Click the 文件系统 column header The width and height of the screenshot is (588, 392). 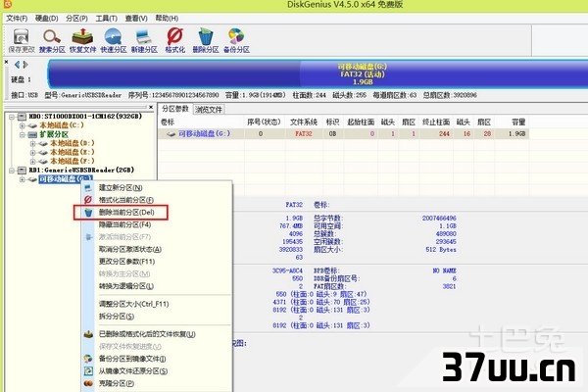pyautogui.click(x=304, y=122)
